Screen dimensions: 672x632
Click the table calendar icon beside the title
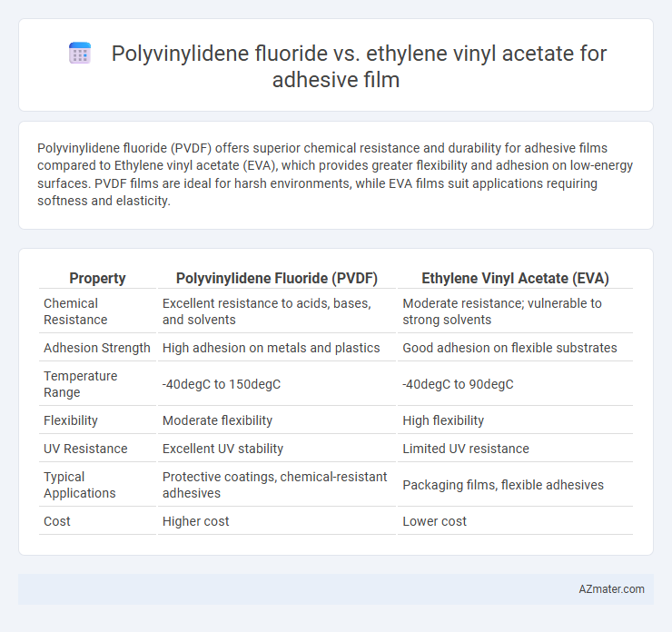[x=80, y=54]
